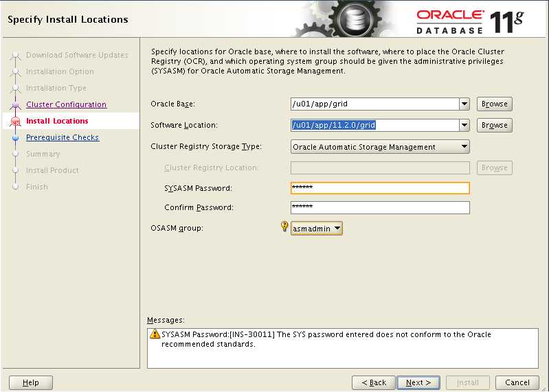Click the 'Software Location:' label
The width and height of the screenshot is (549, 392).
(184, 125)
